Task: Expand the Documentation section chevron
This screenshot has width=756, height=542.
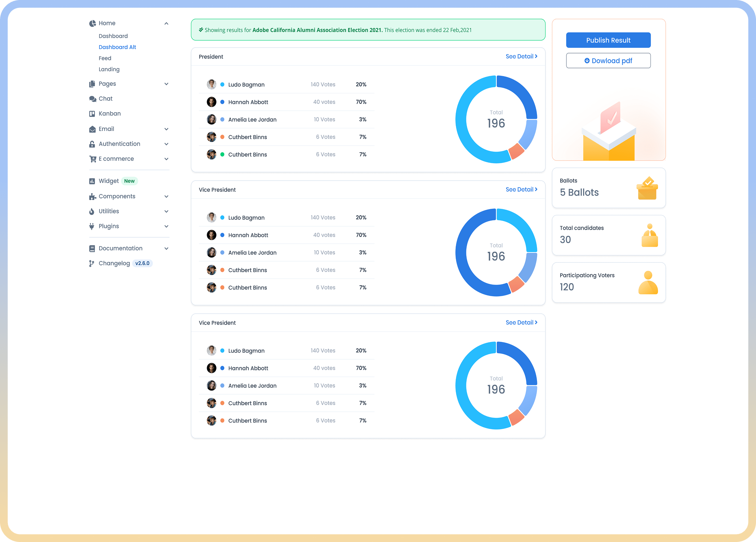Action: point(166,249)
